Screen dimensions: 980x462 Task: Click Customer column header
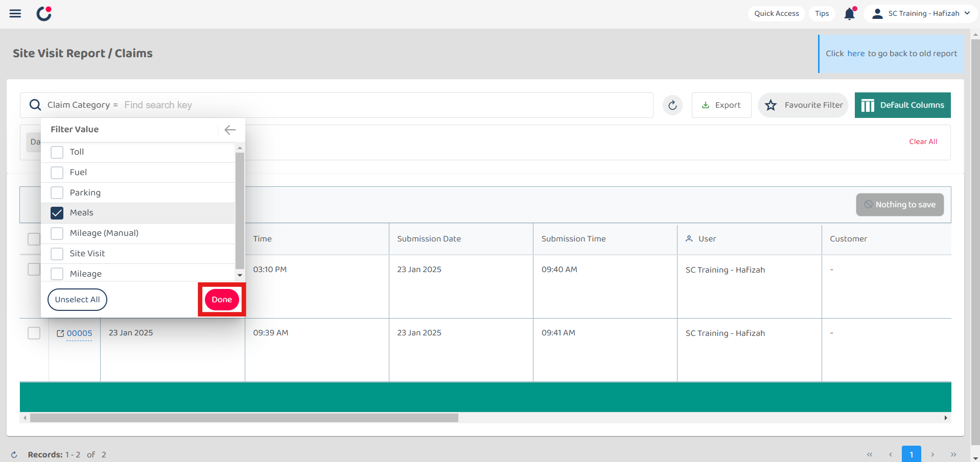pos(886,239)
